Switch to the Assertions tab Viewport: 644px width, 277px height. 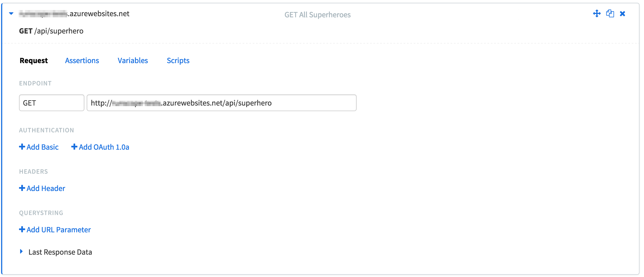(x=82, y=61)
